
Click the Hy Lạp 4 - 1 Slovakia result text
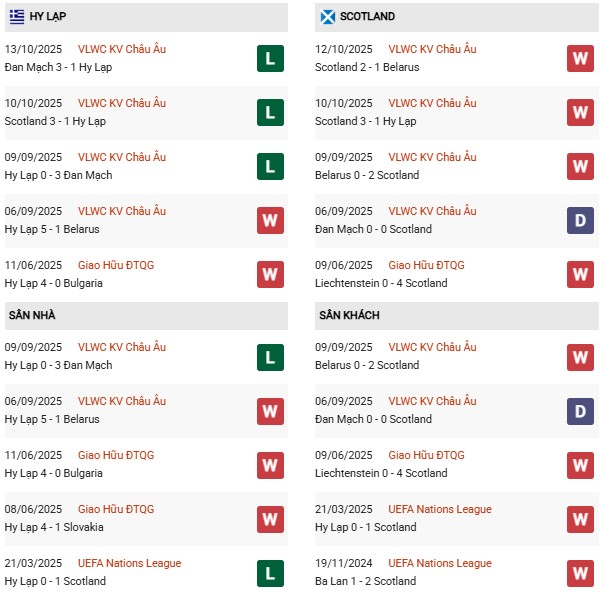54,527
